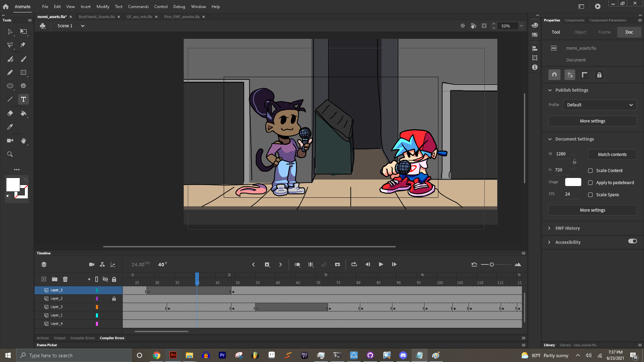644x362 pixels.
Task: Select the Eyedropper tool
Action: (x=10, y=127)
